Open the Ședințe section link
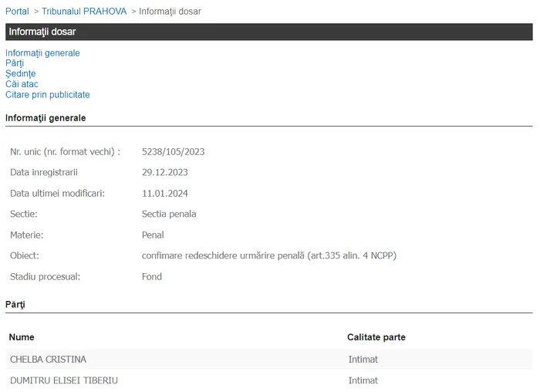This screenshot has width=540, height=392. pyautogui.click(x=21, y=74)
